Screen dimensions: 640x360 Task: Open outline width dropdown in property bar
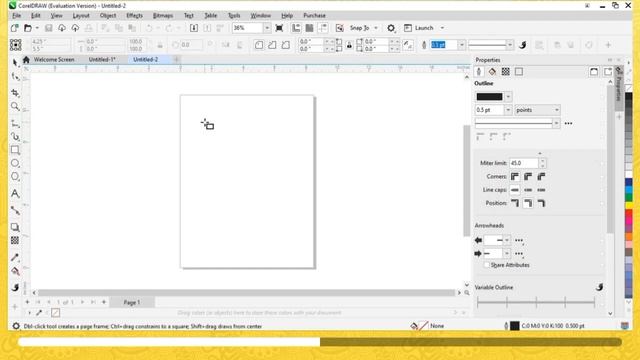(x=461, y=45)
